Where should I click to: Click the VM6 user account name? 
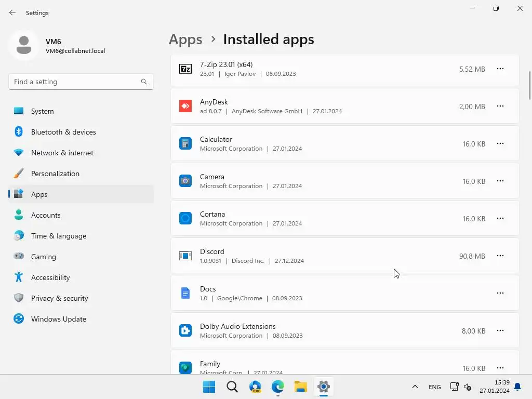(54, 42)
